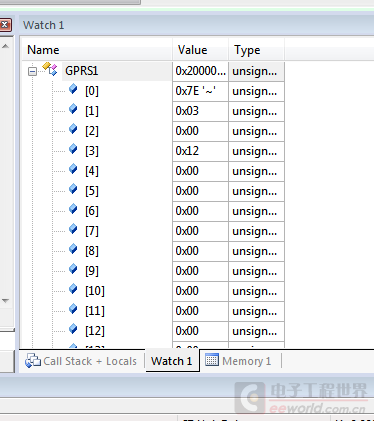This screenshot has height=421, width=374.
Task: Select array element [4] name
Action: point(92,171)
